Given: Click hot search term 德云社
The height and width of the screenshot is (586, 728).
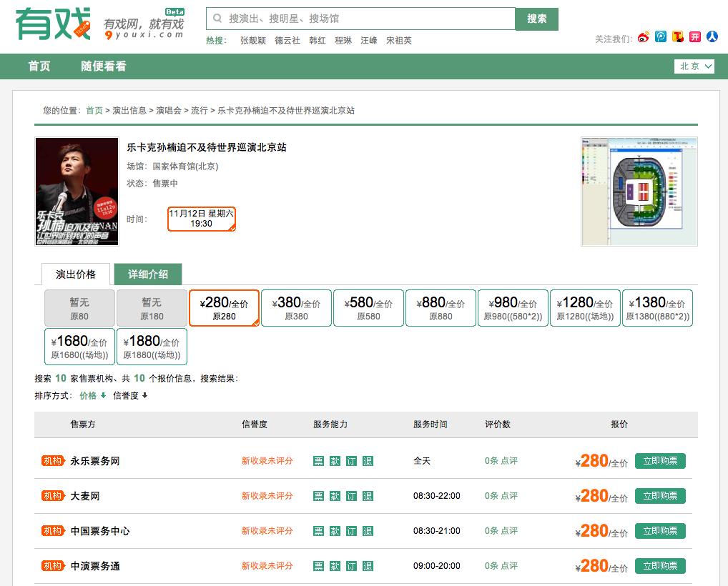Looking at the screenshot, I should (287, 40).
